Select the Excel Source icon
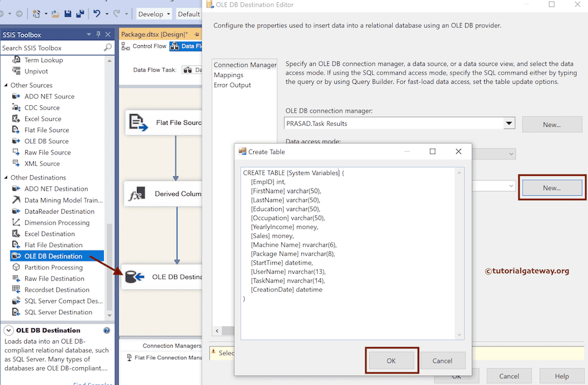Viewport: 588px width, 385px height. click(x=16, y=118)
